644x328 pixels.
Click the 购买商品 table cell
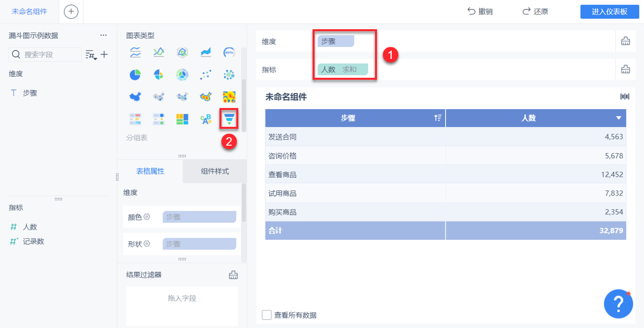pos(355,212)
